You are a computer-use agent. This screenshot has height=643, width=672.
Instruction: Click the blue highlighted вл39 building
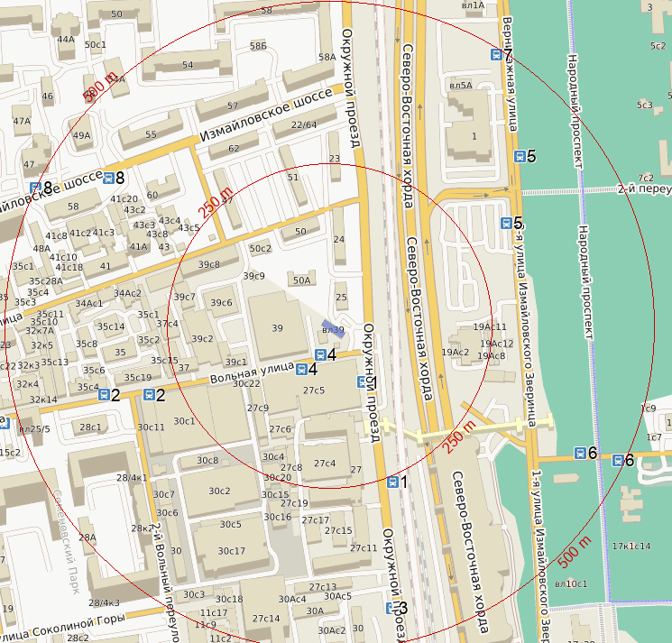tap(332, 329)
